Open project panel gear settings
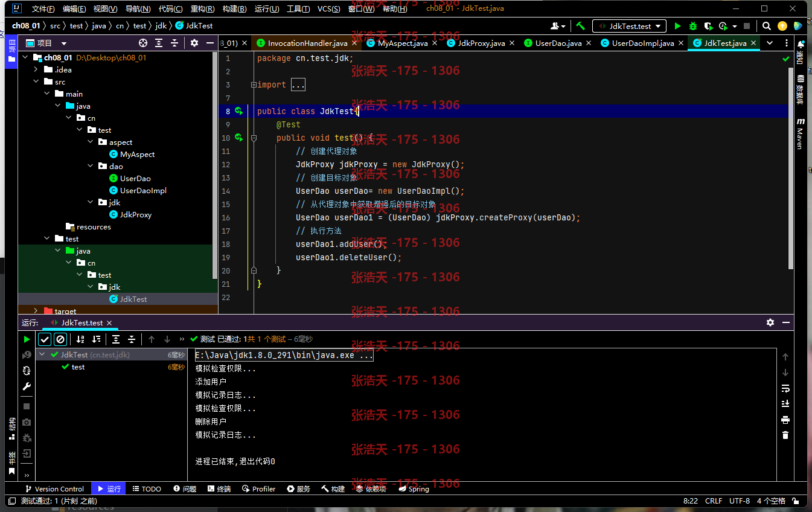Image resolution: width=812 pixels, height=512 pixels. tap(194, 43)
